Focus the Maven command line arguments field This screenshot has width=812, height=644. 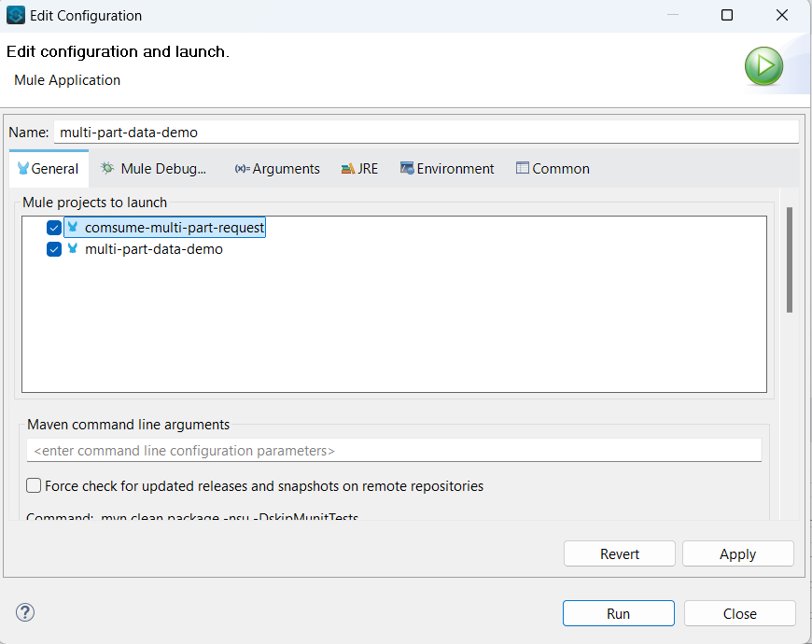pos(394,451)
